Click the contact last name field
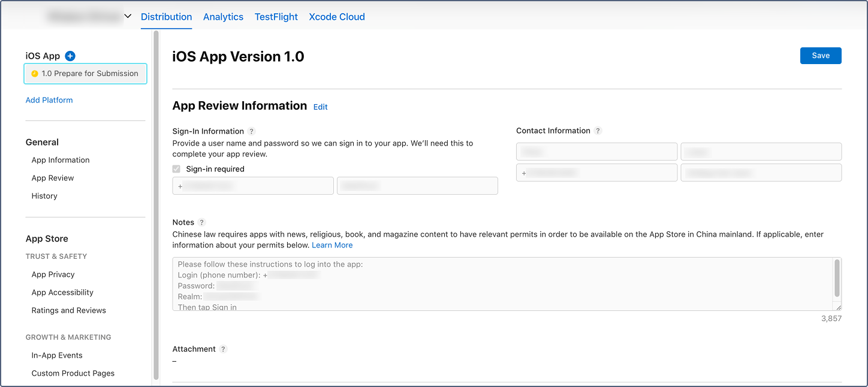Image resolution: width=868 pixels, height=387 pixels. click(761, 152)
